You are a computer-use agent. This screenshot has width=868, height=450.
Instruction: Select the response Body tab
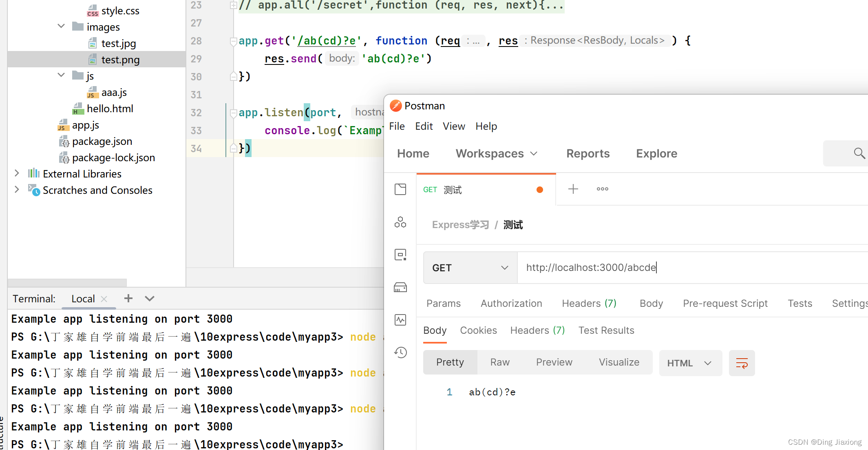435,330
